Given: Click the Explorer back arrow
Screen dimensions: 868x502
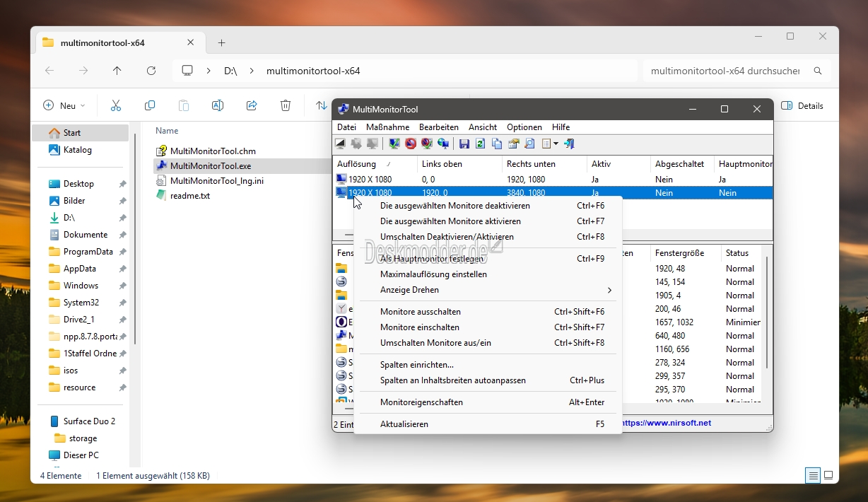Looking at the screenshot, I should [x=49, y=71].
